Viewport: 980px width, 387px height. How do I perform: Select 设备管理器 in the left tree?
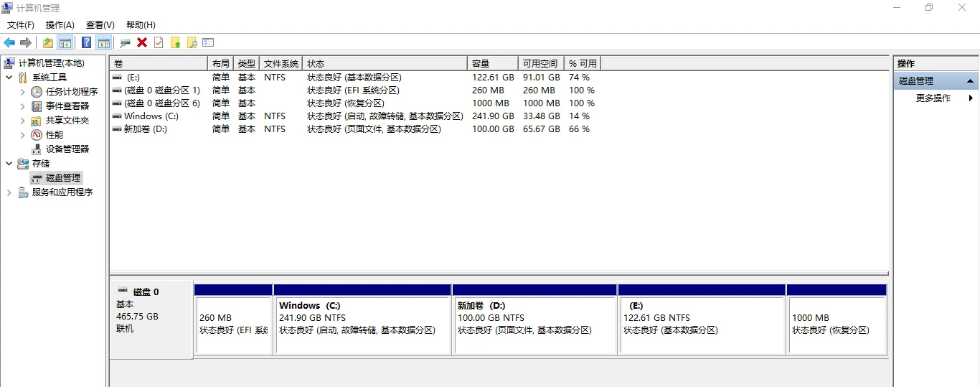(x=67, y=149)
